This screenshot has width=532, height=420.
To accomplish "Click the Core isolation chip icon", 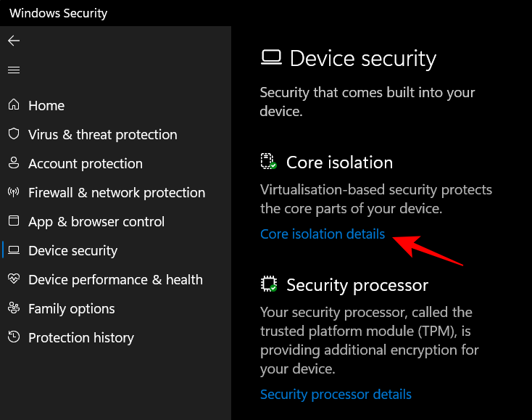I will (269, 162).
